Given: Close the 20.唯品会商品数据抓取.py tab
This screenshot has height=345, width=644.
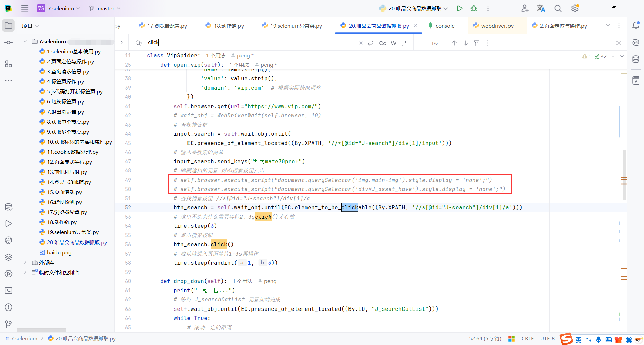Looking at the screenshot, I should click(416, 25).
